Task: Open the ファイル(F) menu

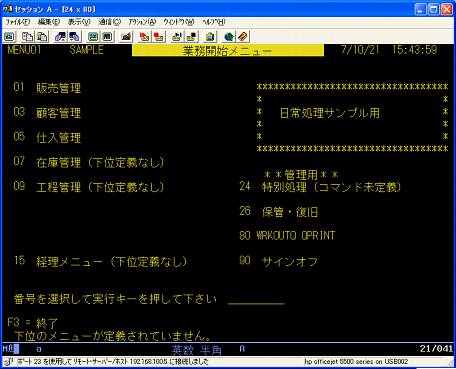Action: coord(18,22)
